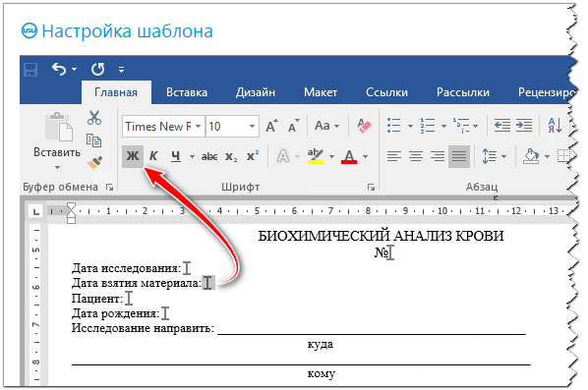
Task: Click the bulleted list icon
Action: (393, 126)
